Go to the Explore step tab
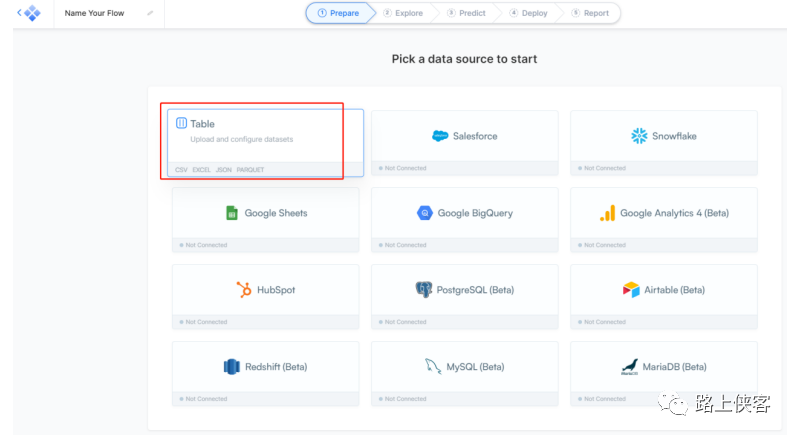The height and width of the screenshot is (438, 796). pos(403,13)
